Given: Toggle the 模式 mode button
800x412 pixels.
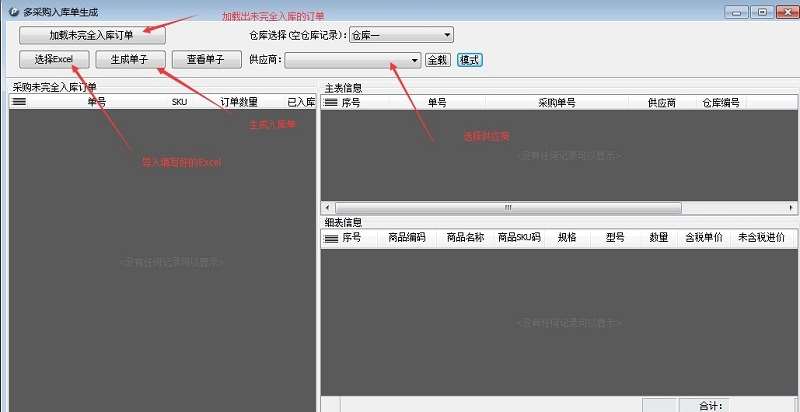Looking at the screenshot, I should coord(469,60).
